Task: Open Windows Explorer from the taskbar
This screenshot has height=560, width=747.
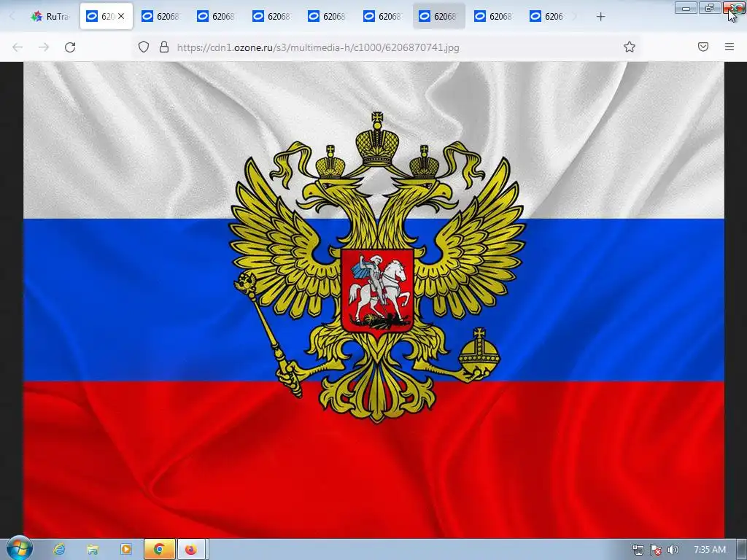Action: pos(93,550)
